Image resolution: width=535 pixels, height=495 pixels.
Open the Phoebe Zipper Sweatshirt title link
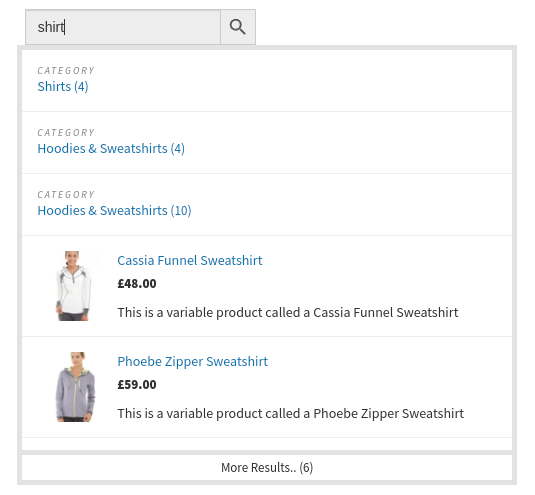[192, 362]
